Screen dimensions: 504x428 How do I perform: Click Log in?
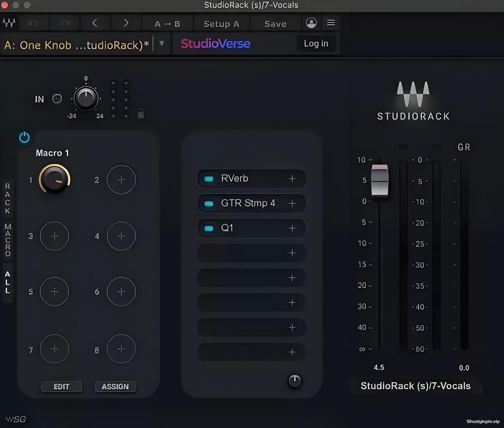(x=316, y=43)
